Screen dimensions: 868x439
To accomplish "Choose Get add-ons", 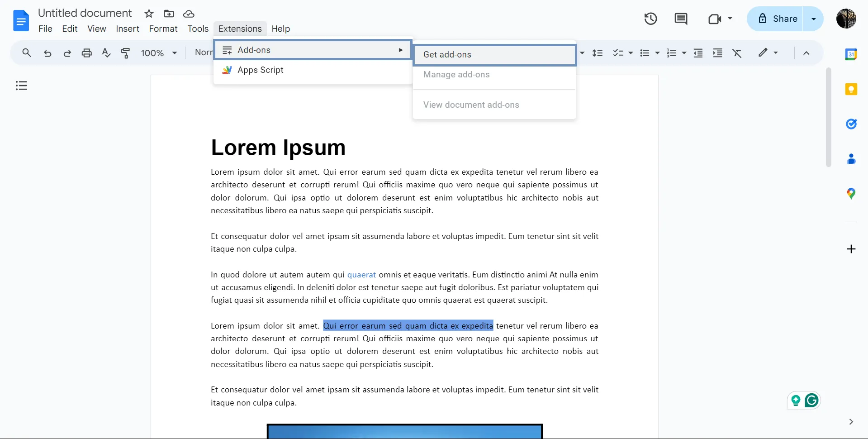I will point(494,54).
